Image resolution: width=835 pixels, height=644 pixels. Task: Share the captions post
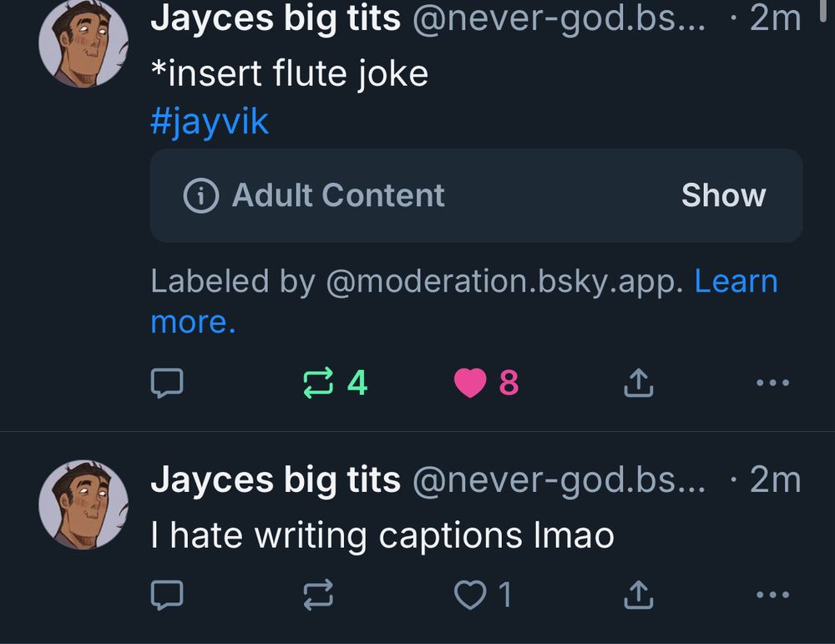pos(637,595)
